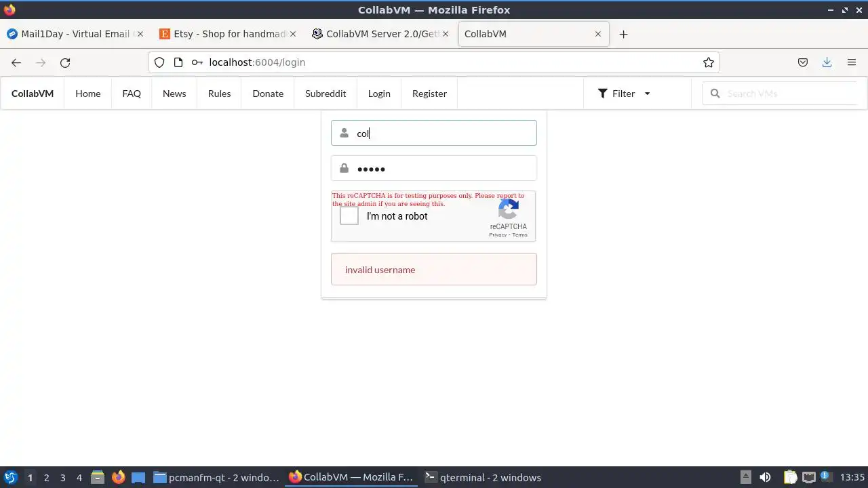Focus the Search VMs field
This screenshot has height=488, width=868.
(x=780, y=94)
